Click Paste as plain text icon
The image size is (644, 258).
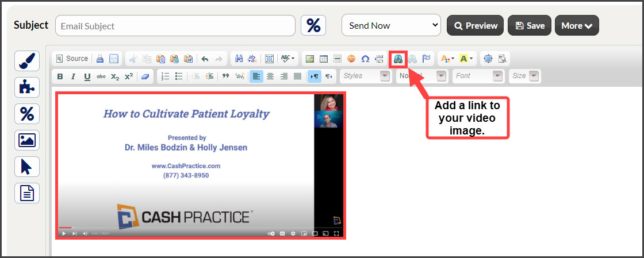175,59
